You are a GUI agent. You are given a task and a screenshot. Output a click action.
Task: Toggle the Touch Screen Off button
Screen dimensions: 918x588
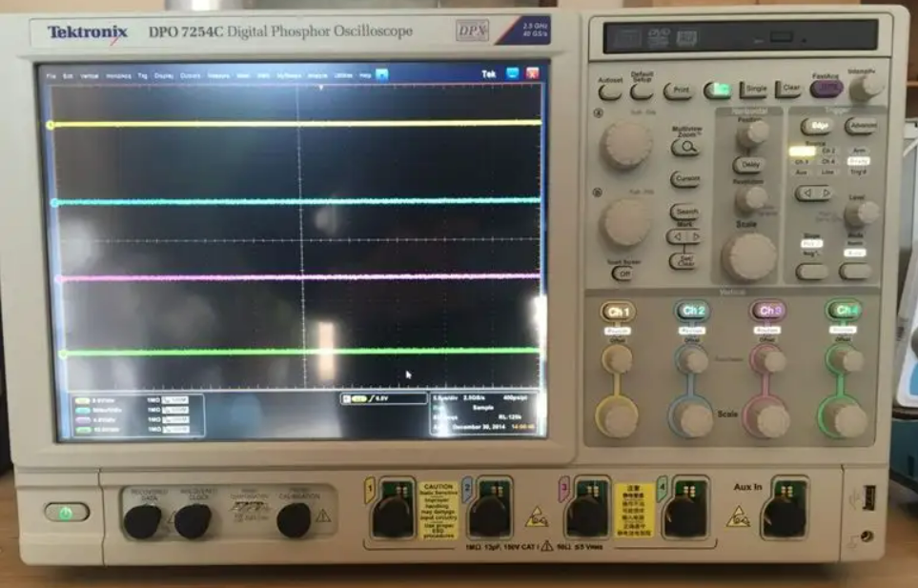pos(622,274)
